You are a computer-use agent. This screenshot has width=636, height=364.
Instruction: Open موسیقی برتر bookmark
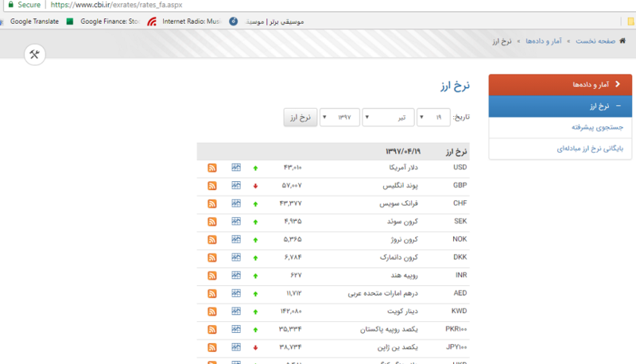point(267,21)
